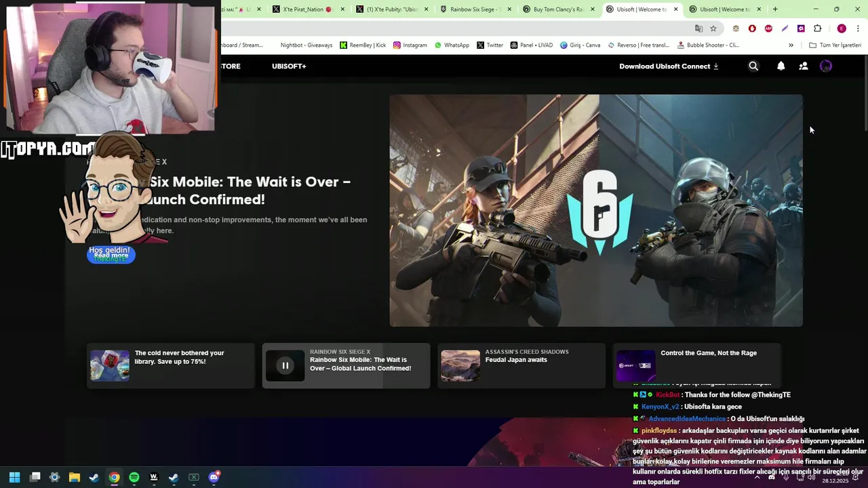The height and width of the screenshot is (488, 868).
Task: Open the UBISOFT+ nav menu item
Action: [x=289, y=66]
